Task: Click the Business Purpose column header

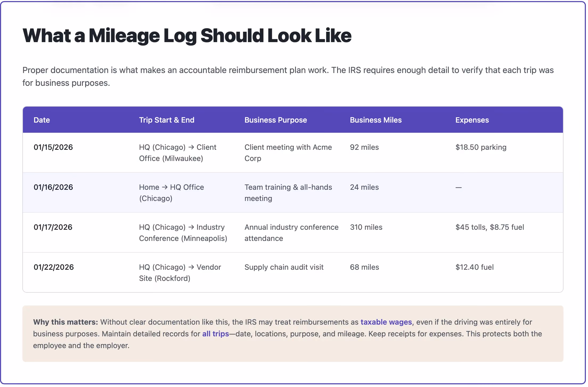Action: (276, 120)
